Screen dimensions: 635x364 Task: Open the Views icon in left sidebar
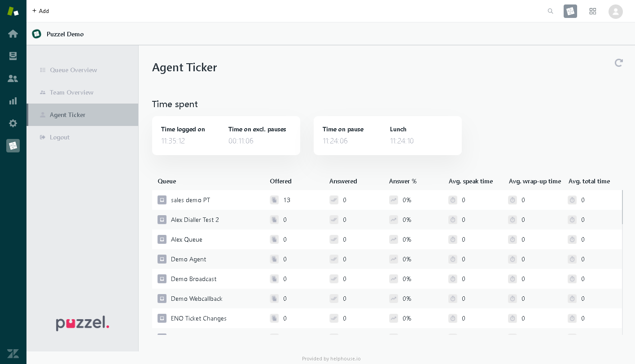pyautogui.click(x=13, y=56)
